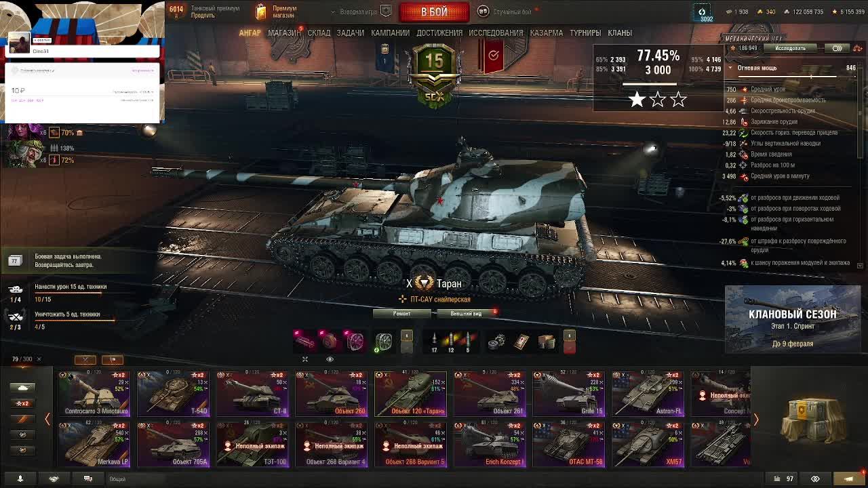Open the МАГАЗИН menu tab
The height and width of the screenshot is (488, 868).
click(x=283, y=33)
